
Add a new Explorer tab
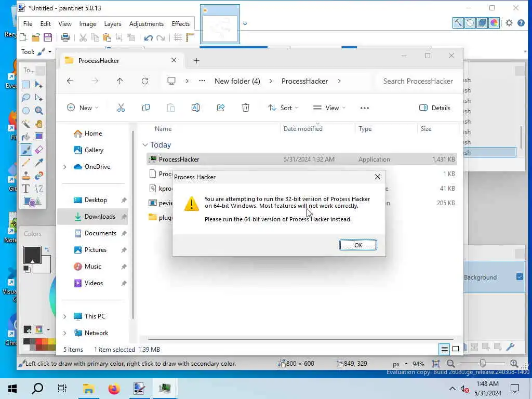tap(196, 61)
